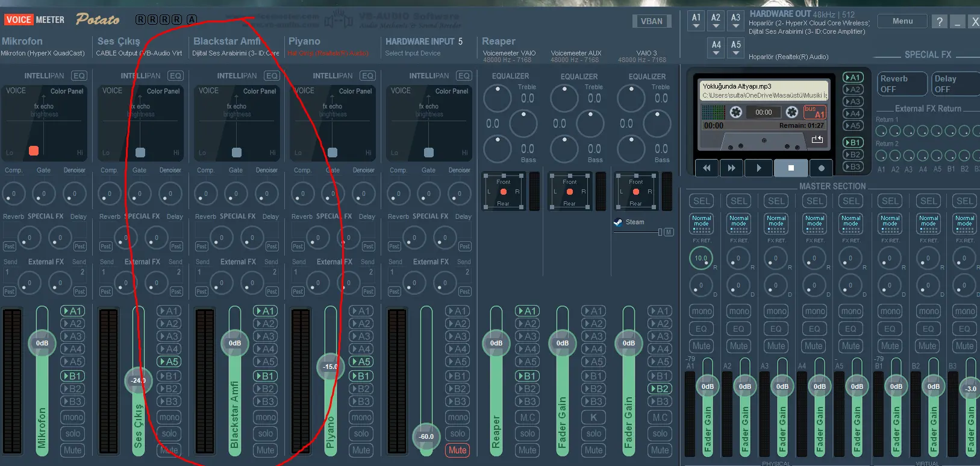
Task: Open the A5 hardware output selector
Action: click(x=736, y=48)
